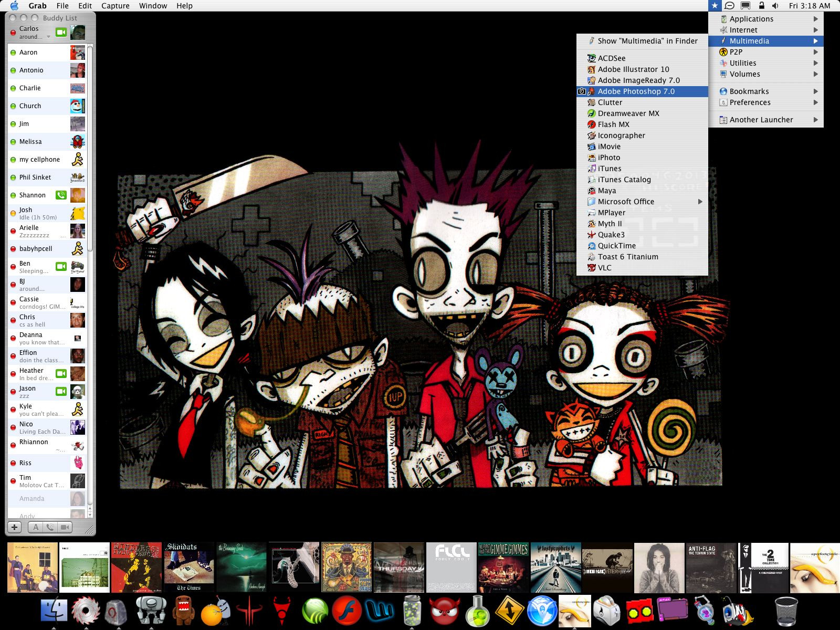Open the toaster icon in the Dock
Screen dimensions: 840x630
pos(607,612)
